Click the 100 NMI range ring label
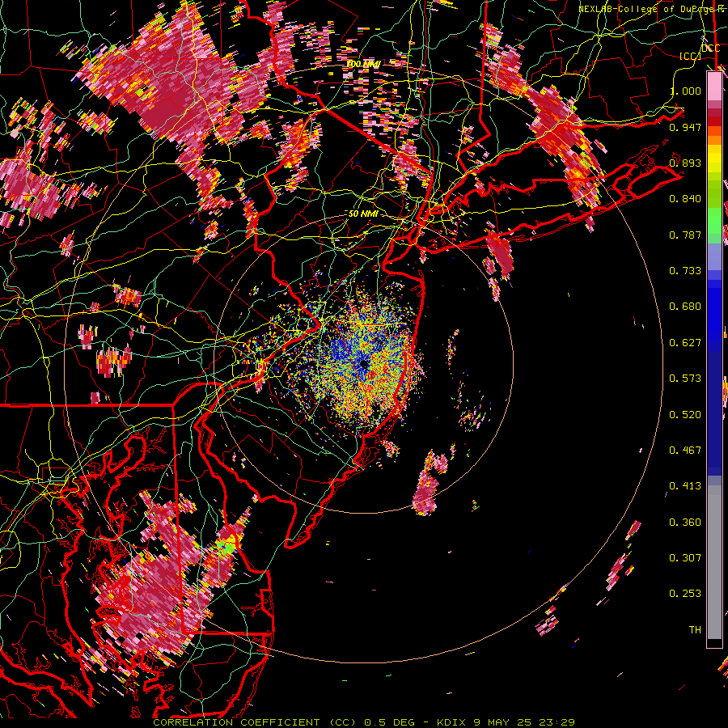Viewport: 728px width, 728px height. 363,64
